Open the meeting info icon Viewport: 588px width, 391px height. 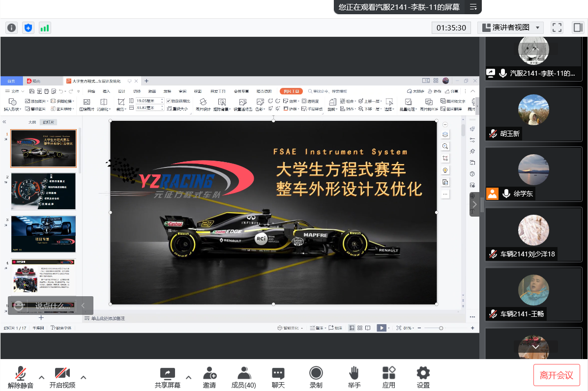[12, 28]
